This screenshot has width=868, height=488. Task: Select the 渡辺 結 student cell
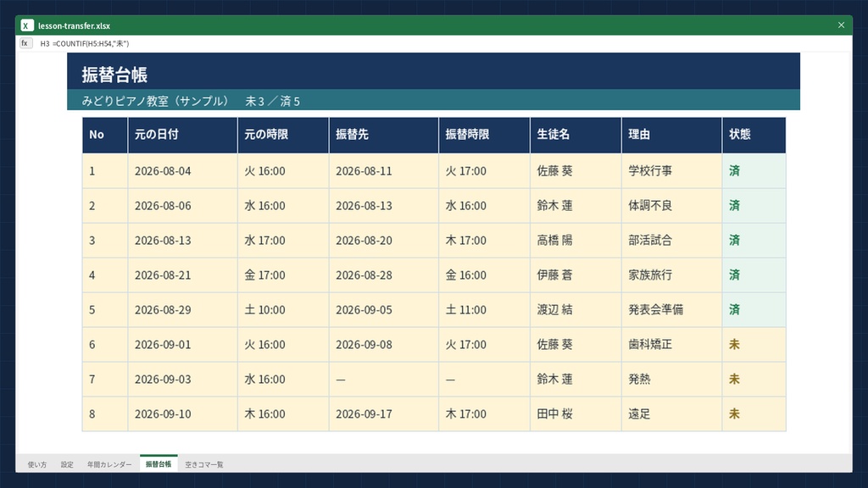pos(576,310)
